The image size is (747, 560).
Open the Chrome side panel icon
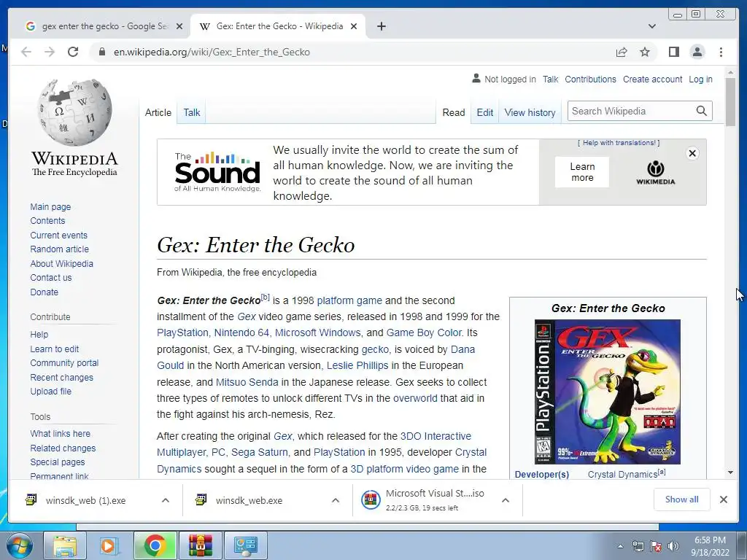point(673,52)
